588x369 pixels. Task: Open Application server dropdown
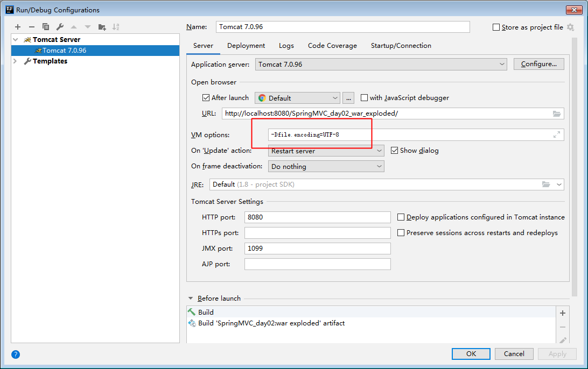pos(381,65)
